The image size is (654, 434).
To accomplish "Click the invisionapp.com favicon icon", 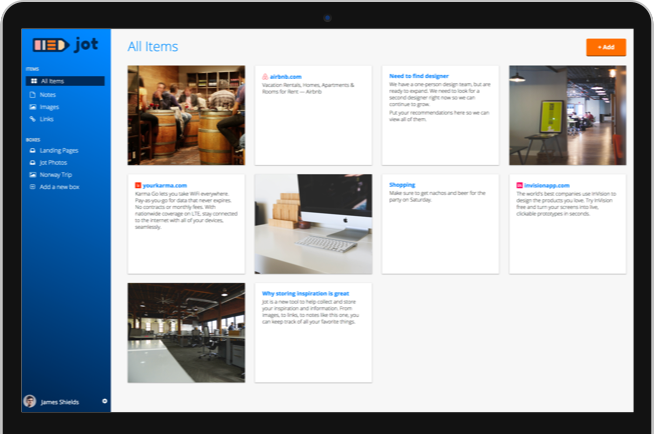I will 518,185.
